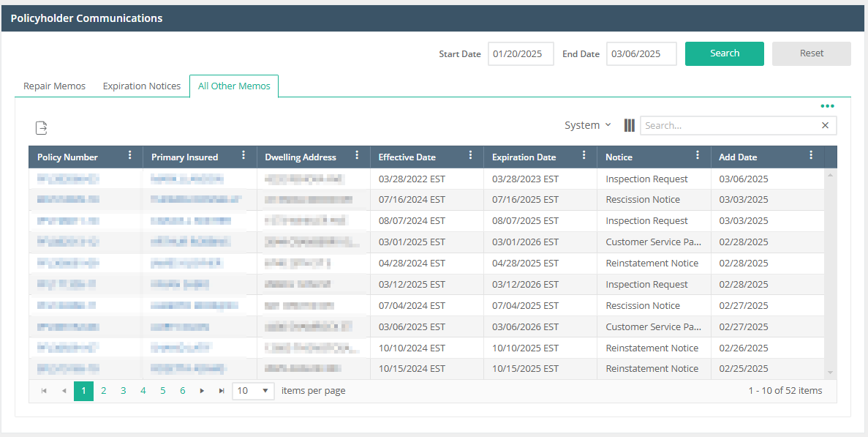Open Primary Insured column menu
Screen dimensions: 868x437
coord(244,155)
